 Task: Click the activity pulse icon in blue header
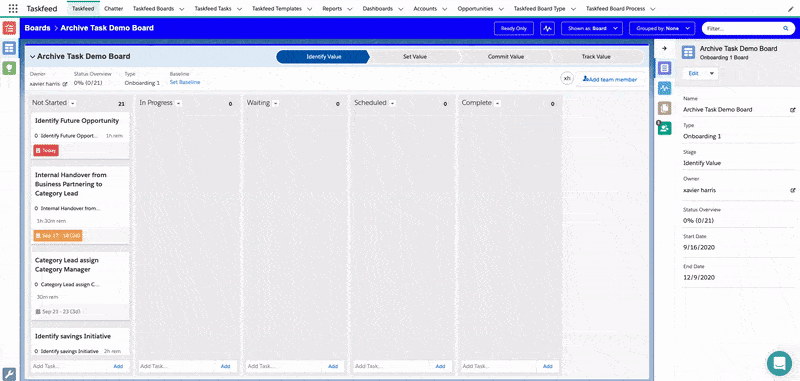(547, 29)
